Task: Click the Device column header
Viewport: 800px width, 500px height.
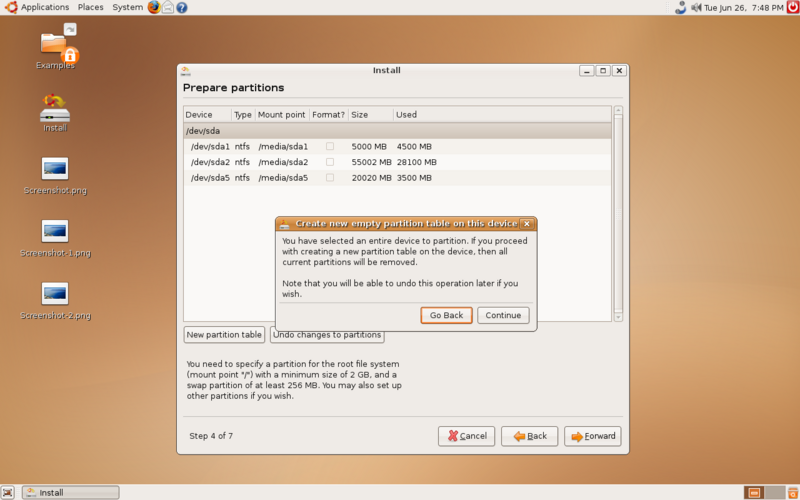Action: point(208,115)
